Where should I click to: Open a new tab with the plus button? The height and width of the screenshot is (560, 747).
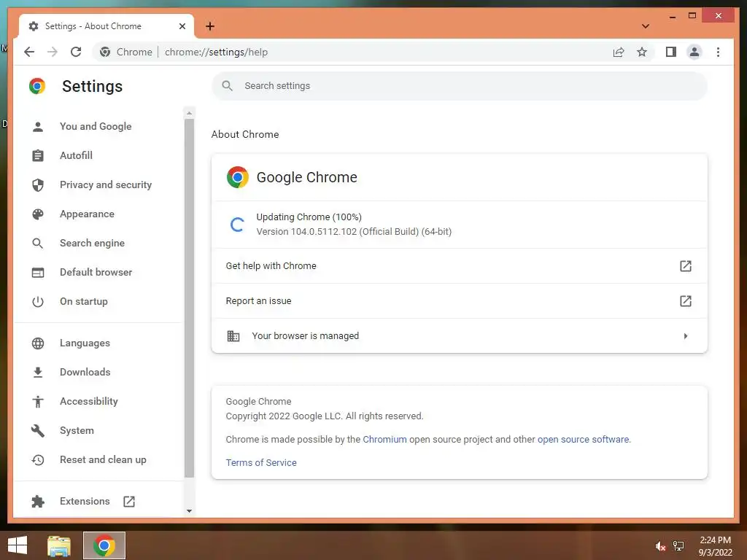click(x=210, y=26)
